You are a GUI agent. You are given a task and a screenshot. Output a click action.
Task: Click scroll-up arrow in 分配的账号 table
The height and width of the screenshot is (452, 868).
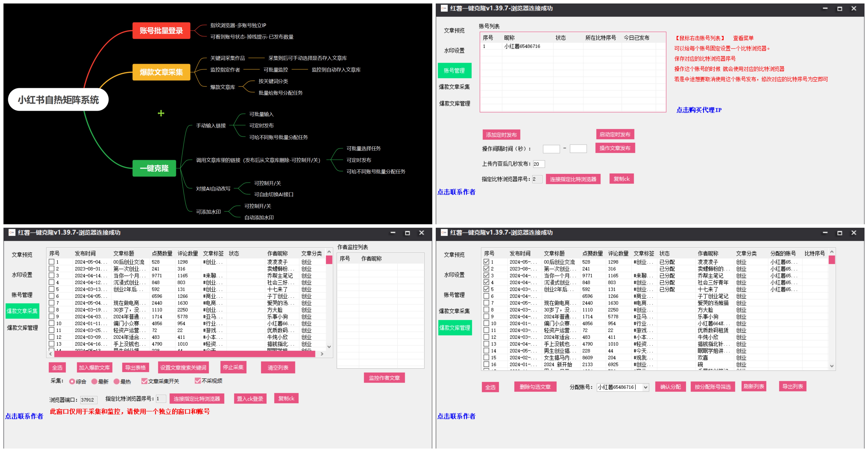click(x=832, y=252)
